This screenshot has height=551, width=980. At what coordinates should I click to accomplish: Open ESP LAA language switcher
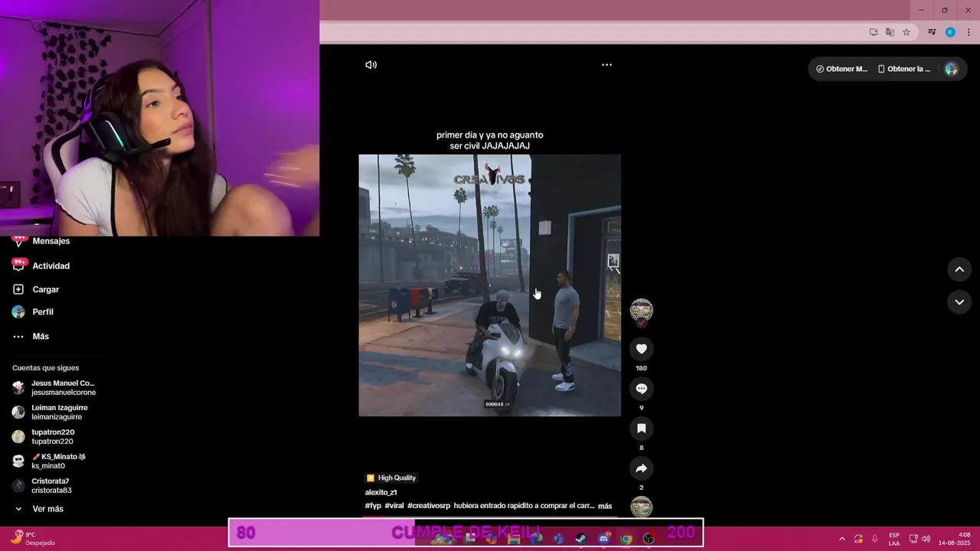[894, 539]
